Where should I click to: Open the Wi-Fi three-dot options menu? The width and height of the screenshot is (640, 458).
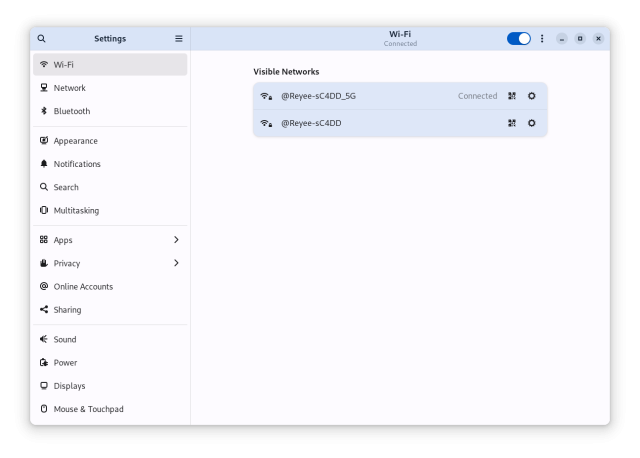tap(543, 39)
